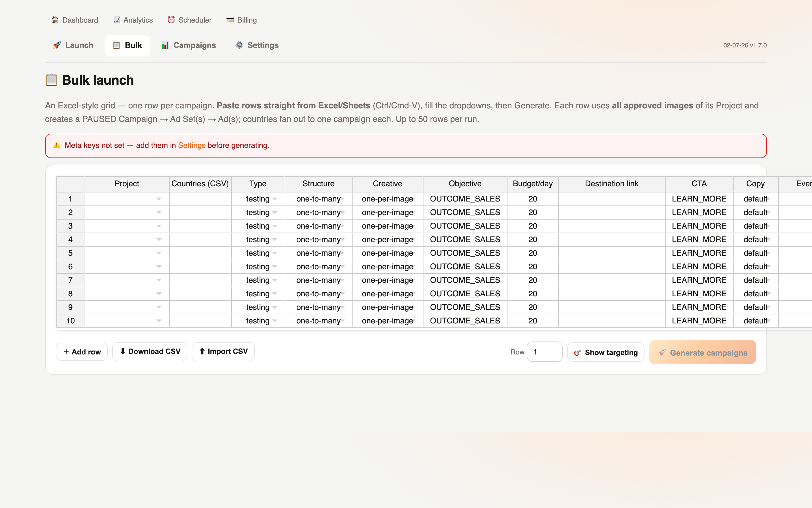This screenshot has width=812, height=508.
Task: Click the target icon on Show targeting
Action: coord(577,352)
